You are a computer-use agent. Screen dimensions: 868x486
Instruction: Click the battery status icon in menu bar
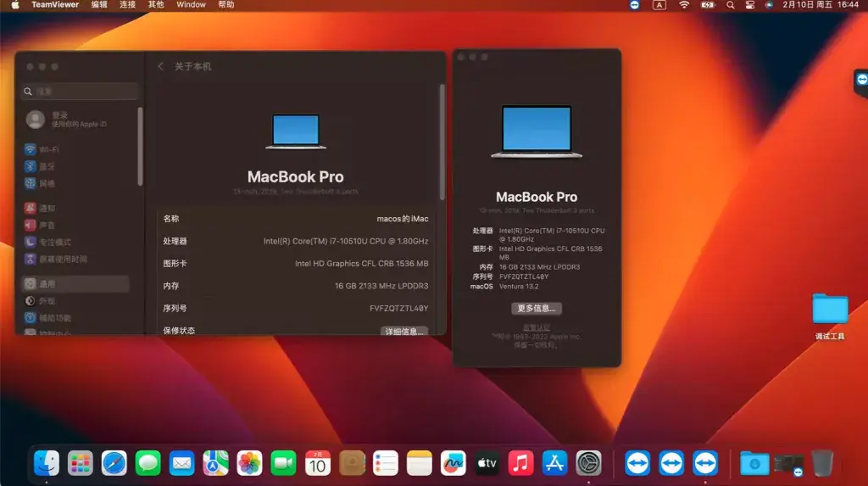[708, 4]
